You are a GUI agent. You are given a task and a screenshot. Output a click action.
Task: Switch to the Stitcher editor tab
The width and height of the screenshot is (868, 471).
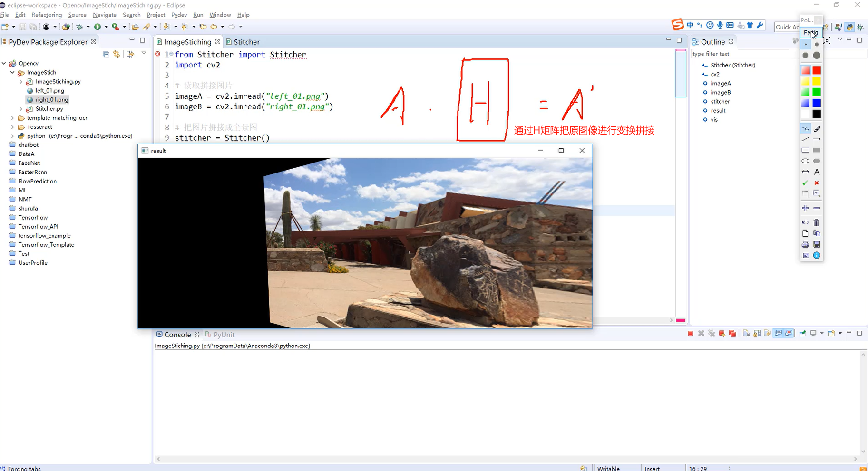tap(243, 42)
